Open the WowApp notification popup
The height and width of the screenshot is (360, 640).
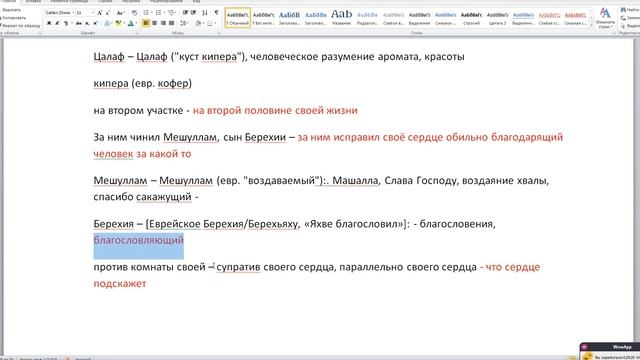click(610, 351)
